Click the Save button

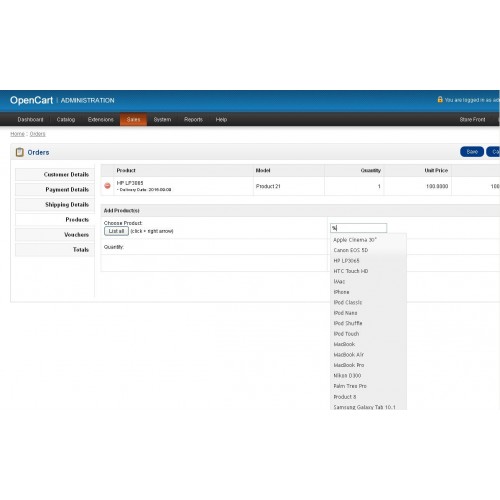tap(472, 152)
